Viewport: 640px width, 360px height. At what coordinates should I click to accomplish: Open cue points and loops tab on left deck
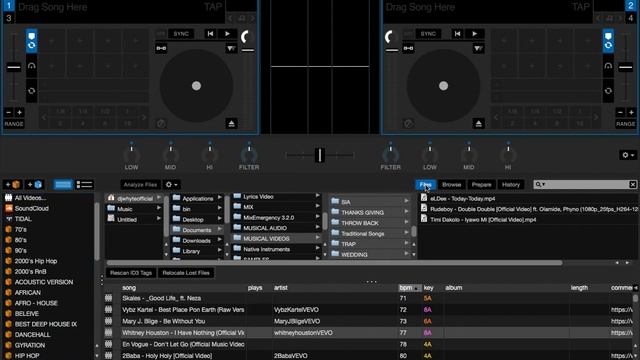31,41
